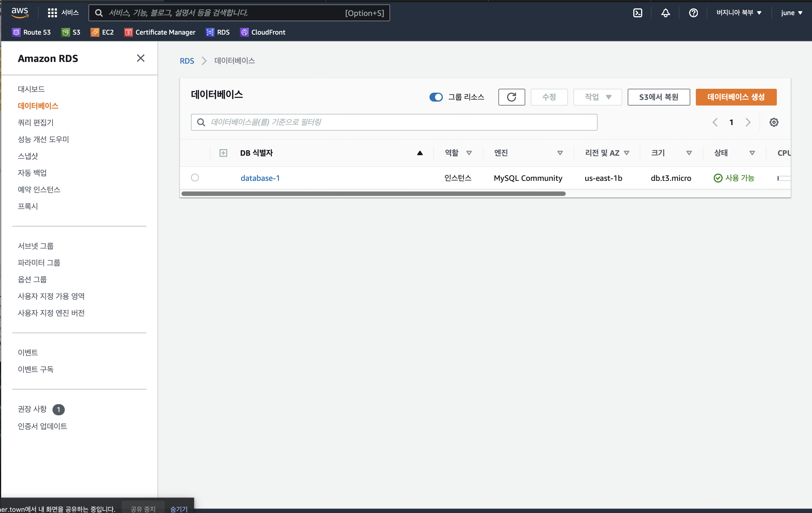The height and width of the screenshot is (513, 812).
Task: Click the AWS logo home icon
Action: [20, 13]
